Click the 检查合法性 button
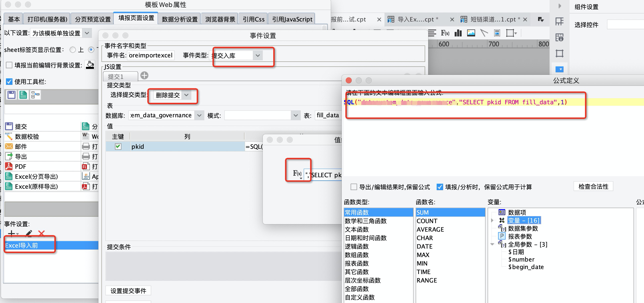This screenshot has height=303, width=644. pyautogui.click(x=593, y=186)
